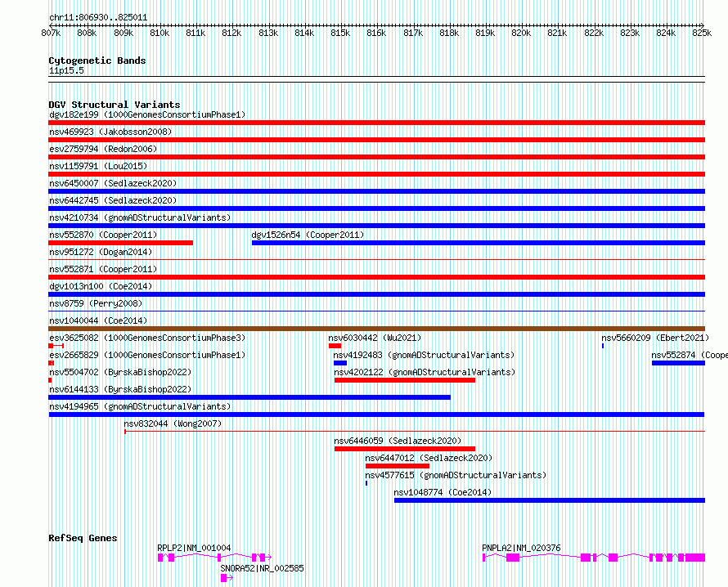The width and height of the screenshot is (728, 587).
Task: Click the 11p15.5 cytogenetic band label
Action: click(66, 70)
